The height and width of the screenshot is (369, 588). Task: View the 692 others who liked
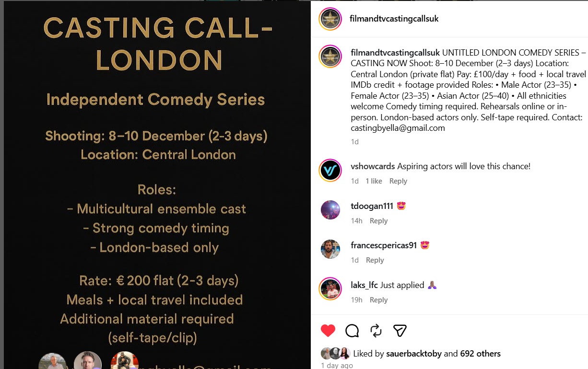coord(480,354)
